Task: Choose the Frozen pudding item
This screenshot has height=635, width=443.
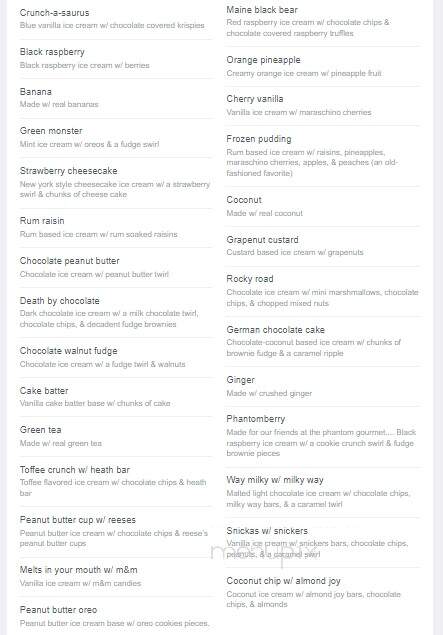Action: (x=259, y=139)
